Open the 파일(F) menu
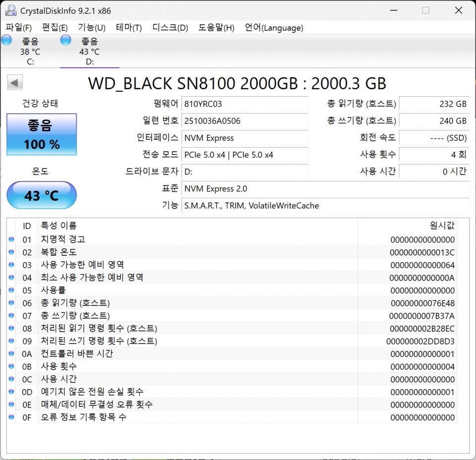This screenshot has width=476, height=460. [x=18, y=28]
